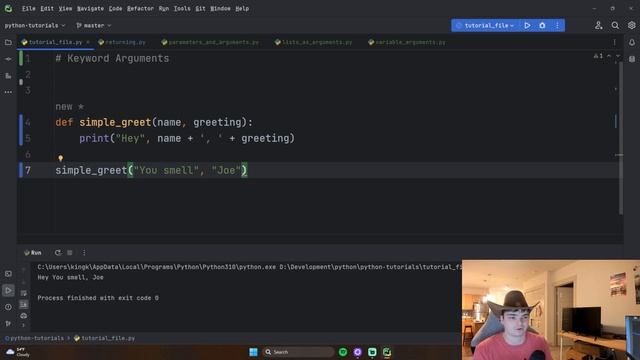Close the tutorial_file.py tab
Screen dimensions: 640x360
[x=88, y=42]
